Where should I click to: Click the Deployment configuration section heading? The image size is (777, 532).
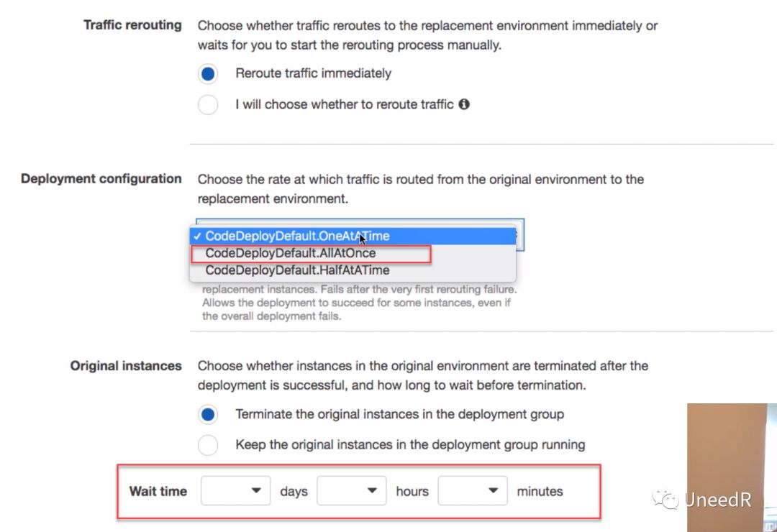[x=101, y=179]
